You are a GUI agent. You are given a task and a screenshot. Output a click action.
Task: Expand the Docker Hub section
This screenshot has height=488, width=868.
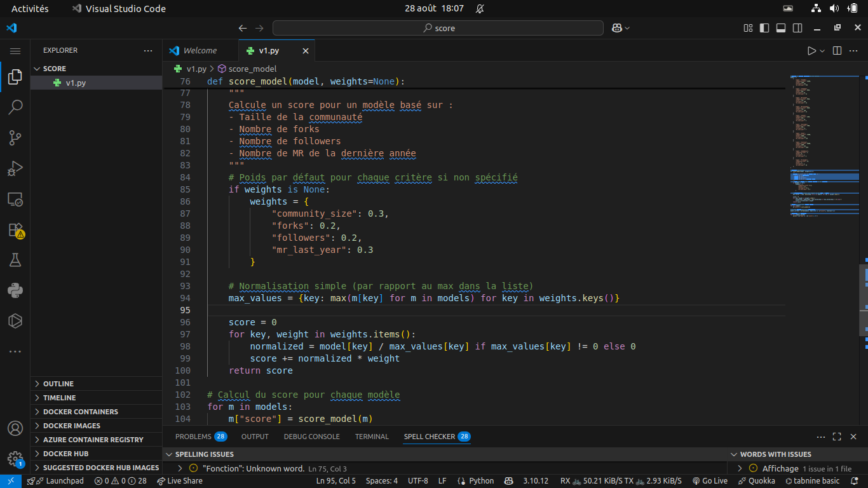96,454
